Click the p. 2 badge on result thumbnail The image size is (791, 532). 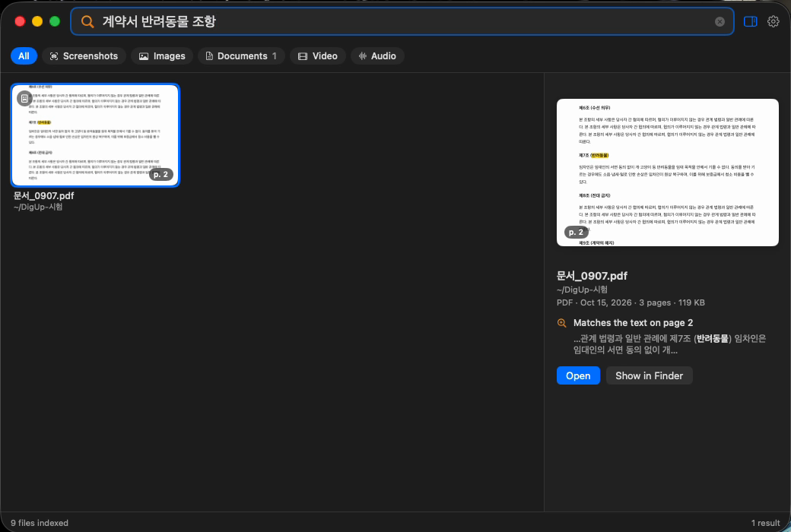(x=161, y=175)
